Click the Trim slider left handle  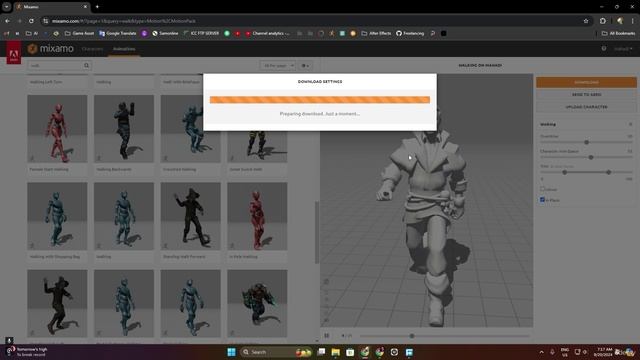pyautogui.click(x=564, y=172)
